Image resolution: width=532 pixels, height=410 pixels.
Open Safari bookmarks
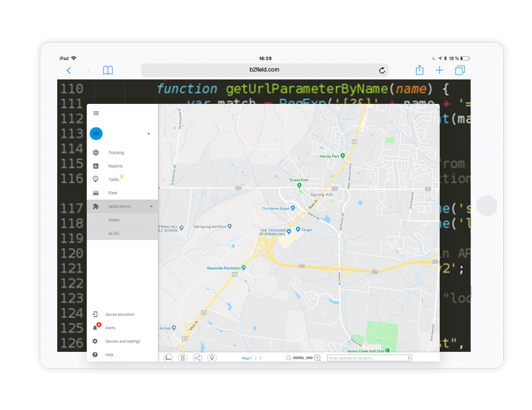[108, 70]
